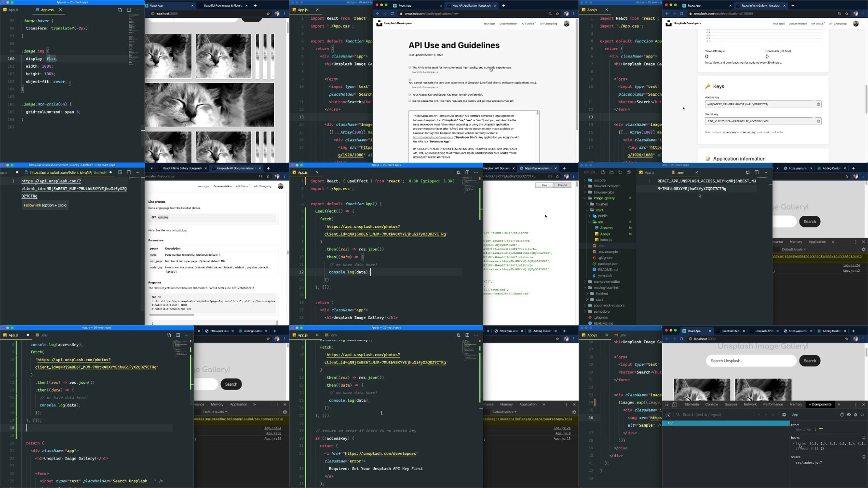Click 'src/index.js:7' source location

tap(809, 463)
